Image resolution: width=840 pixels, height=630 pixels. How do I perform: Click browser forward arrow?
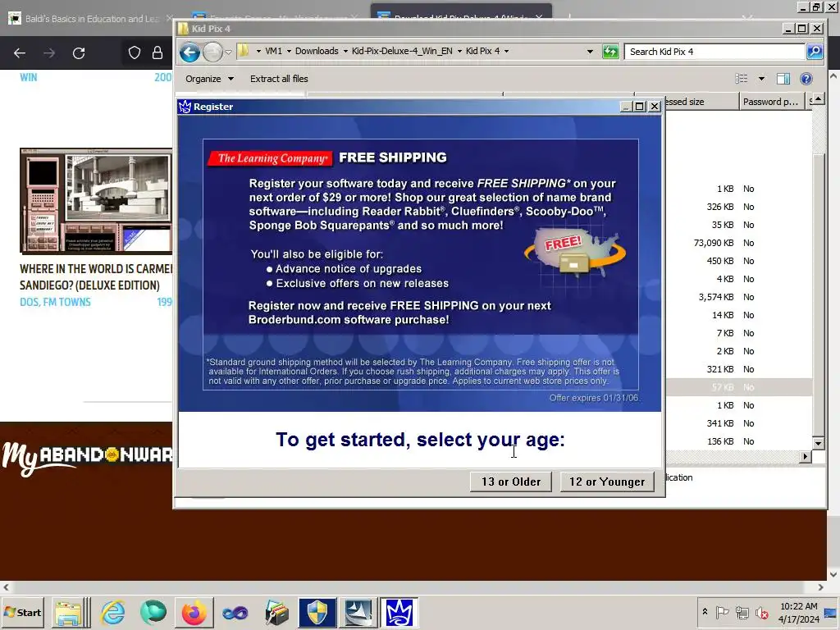tap(48, 52)
